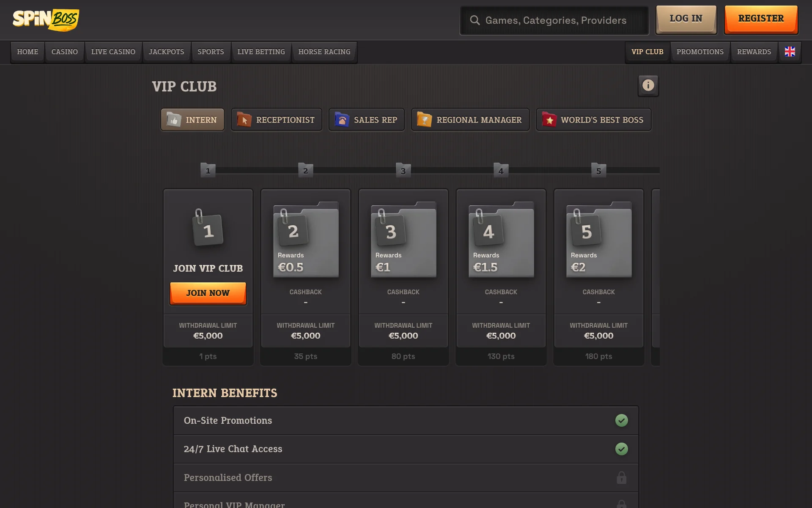Click the World's Best Boss star icon
This screenshot has height=508, width=812.
549,120
